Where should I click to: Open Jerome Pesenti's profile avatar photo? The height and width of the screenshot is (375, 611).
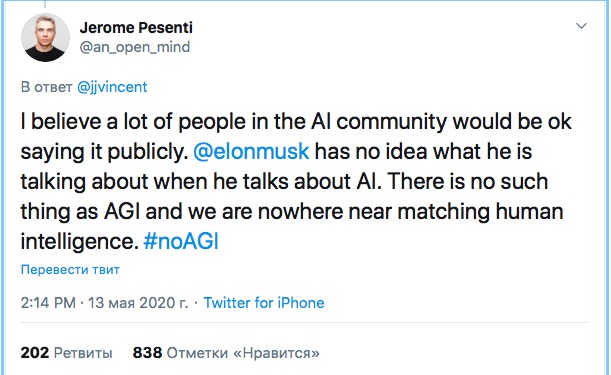point(45,38)
